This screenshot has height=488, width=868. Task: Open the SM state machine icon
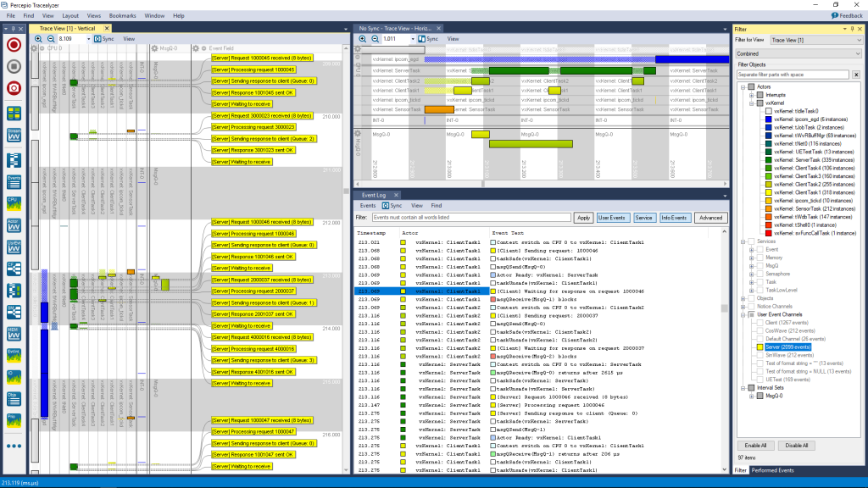point(14,312)
